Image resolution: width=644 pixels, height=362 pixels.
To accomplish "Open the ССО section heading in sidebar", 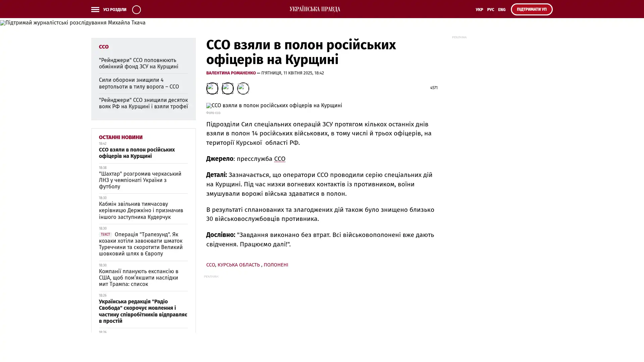I will pyautogui.click(x=104, y=47).
